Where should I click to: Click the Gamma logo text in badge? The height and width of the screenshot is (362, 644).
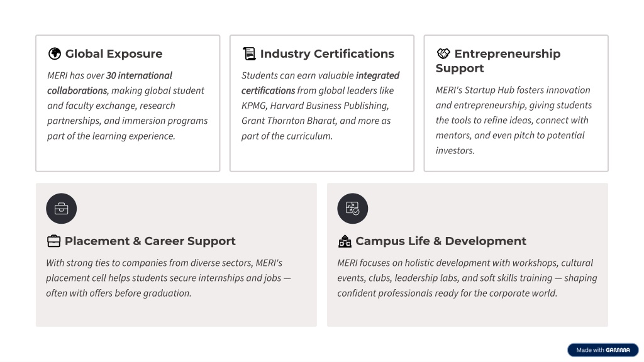(x=618, y=350)
